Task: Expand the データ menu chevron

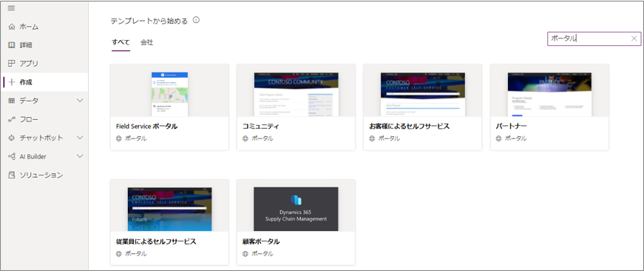Action: (x=80, y=101)
